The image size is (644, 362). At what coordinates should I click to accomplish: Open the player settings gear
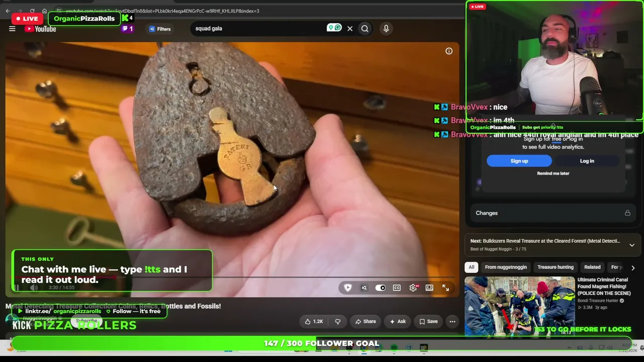[413, 288]
